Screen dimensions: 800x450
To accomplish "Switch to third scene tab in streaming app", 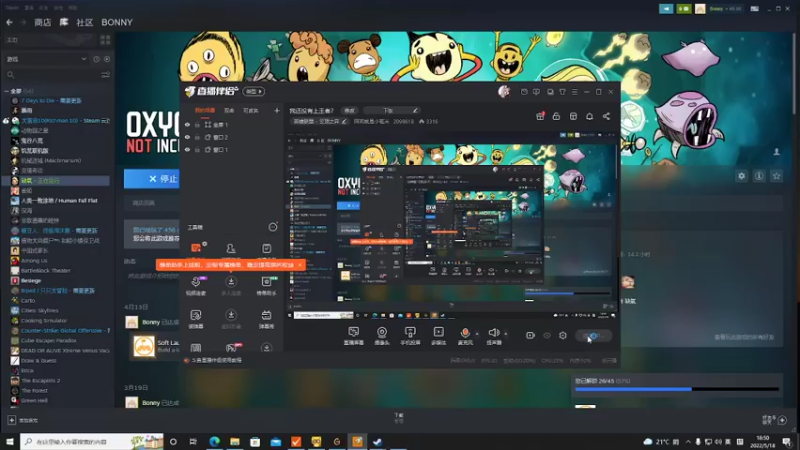I will tap(251, 110).
